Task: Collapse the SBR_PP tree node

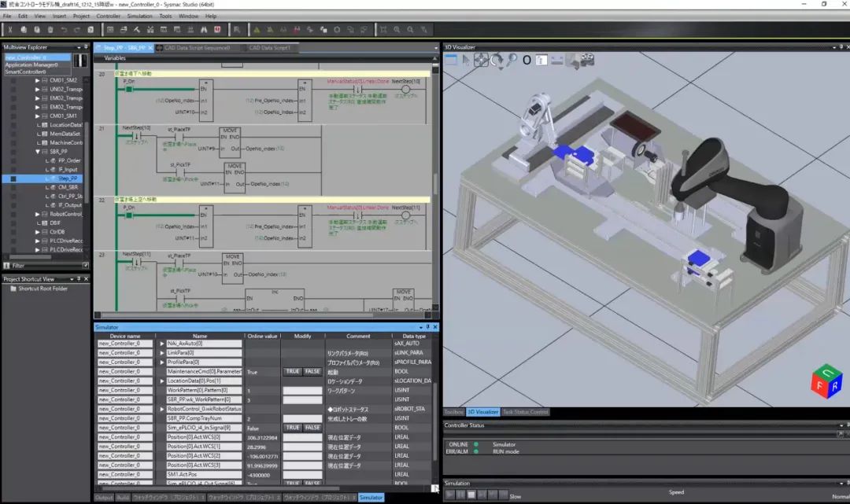Action: (37, 151)
